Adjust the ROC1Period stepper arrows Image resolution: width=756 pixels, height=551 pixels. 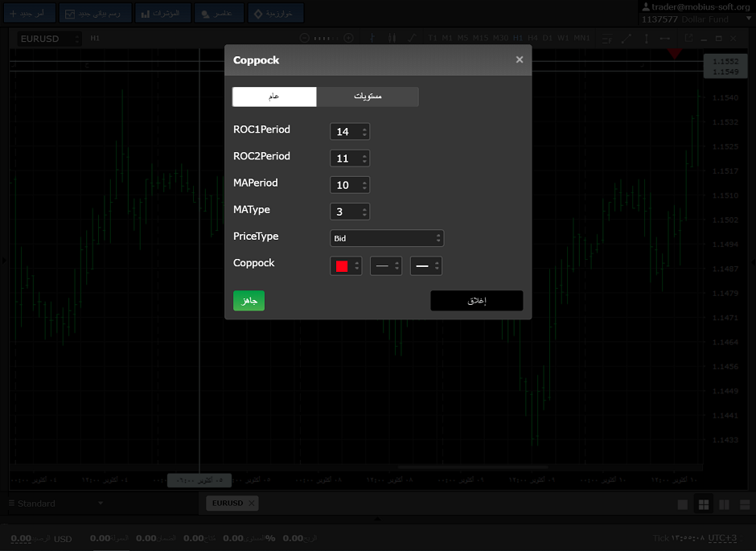(x=364, y=132)
